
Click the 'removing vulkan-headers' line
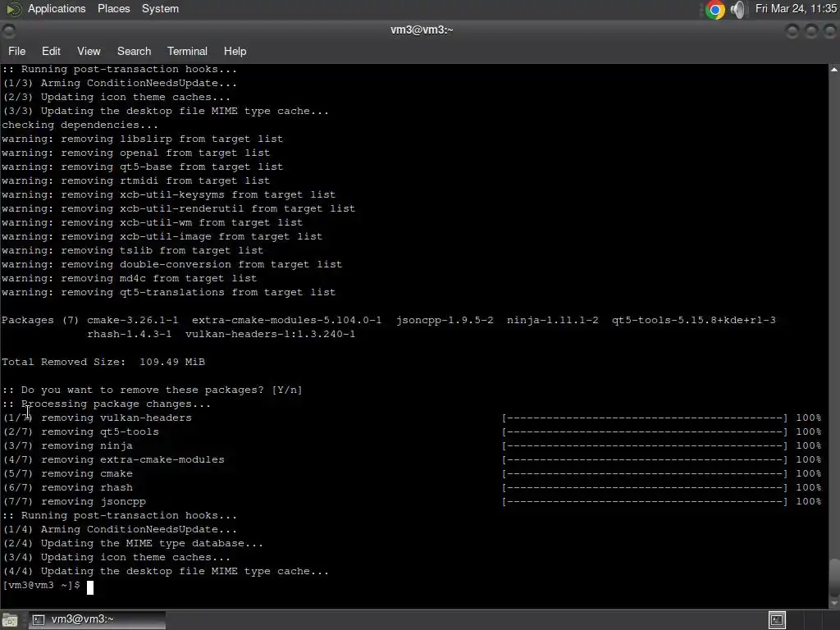point(97,418)
